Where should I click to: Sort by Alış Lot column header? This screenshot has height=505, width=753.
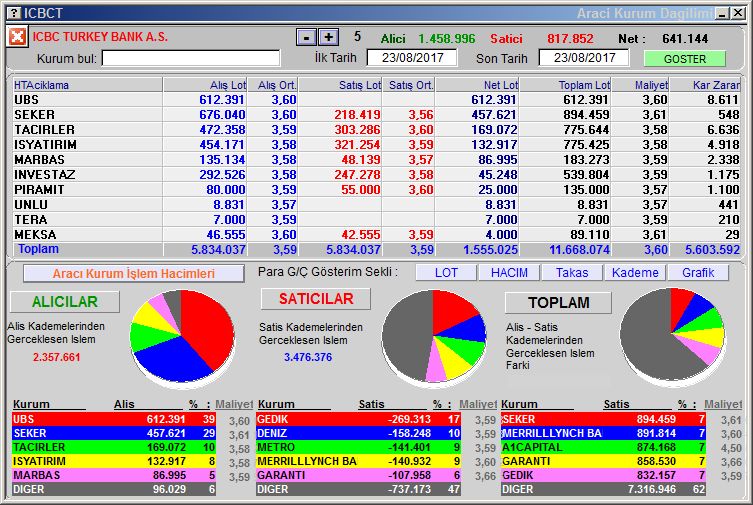click(206, 85)
